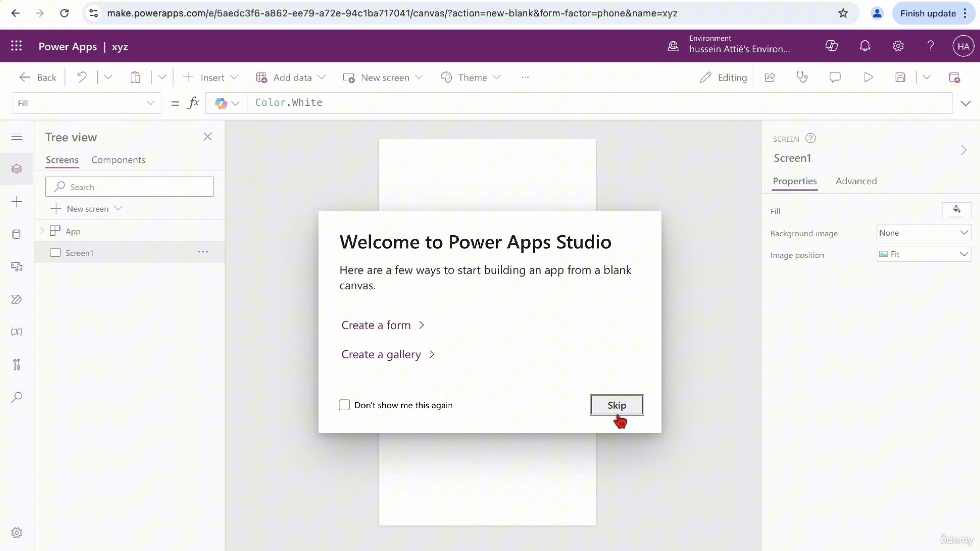This screenshot has width=980, height=551.
Task: Open the Data pane in left sidebar
Action: coord(16,234)
